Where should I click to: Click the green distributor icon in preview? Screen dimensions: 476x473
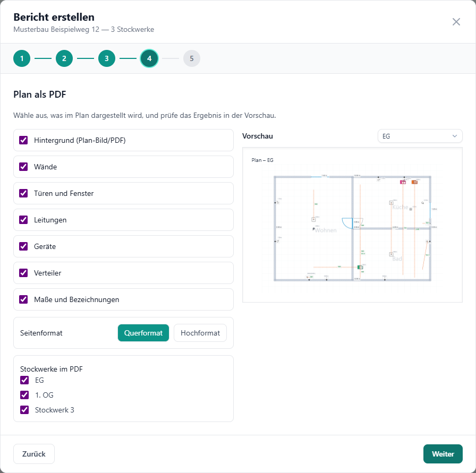360,268
